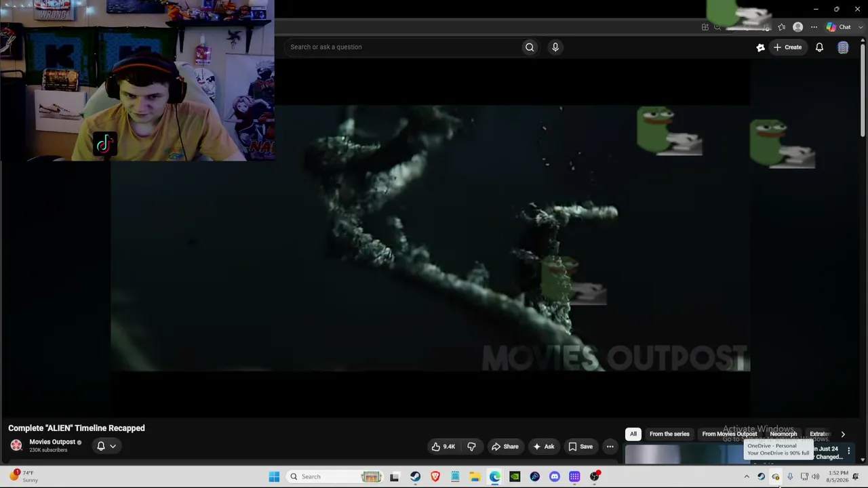Open browser favorites star icon

782,27
